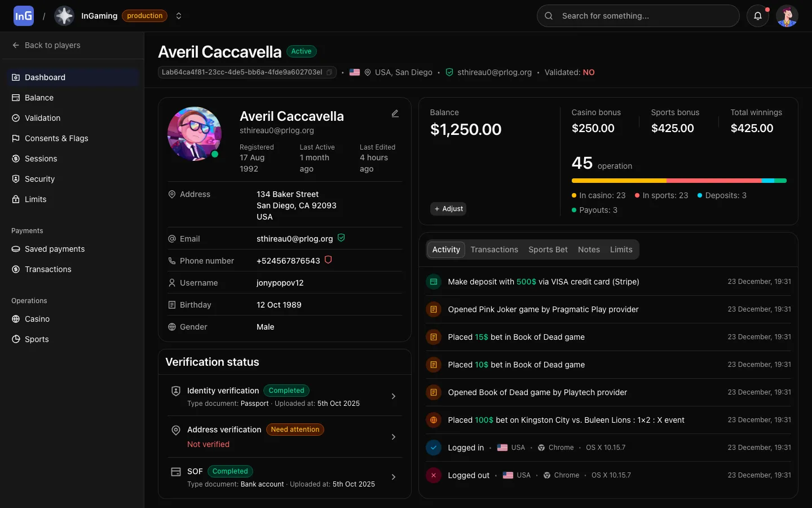The height and width of the screenshot is (508, 812).
Task: Switch to the Transactions tab
Action: point(494,249)
